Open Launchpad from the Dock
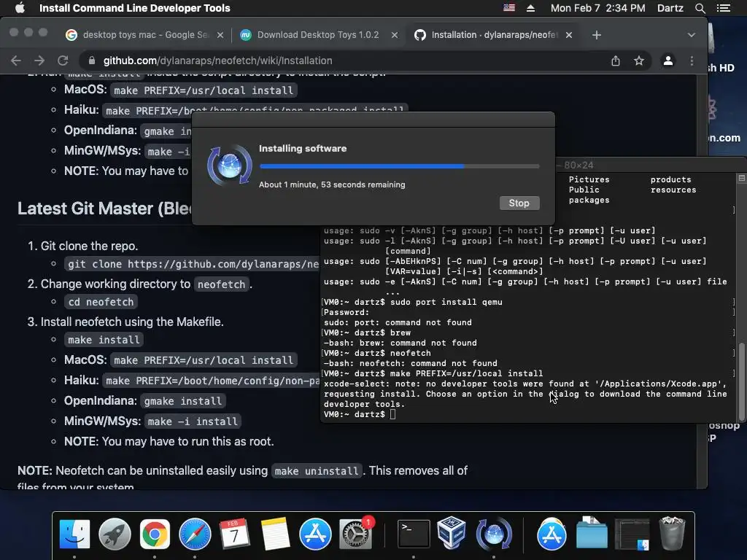Viewport: 747px width, 560px height. [x=115, y=534]
